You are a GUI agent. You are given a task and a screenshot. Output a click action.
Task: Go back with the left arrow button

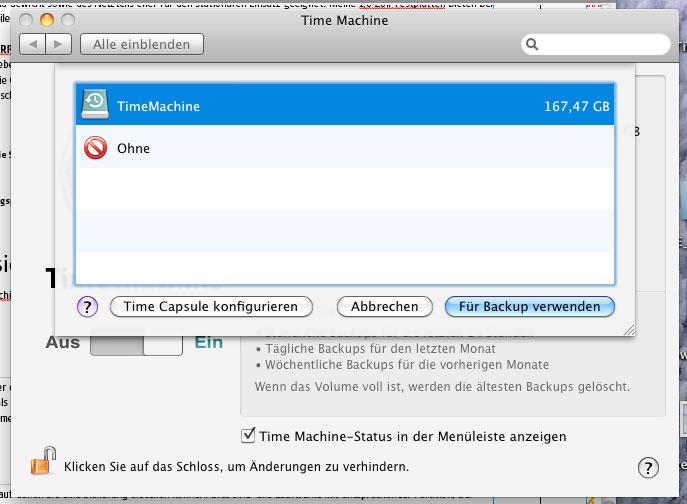pos(32,44)
